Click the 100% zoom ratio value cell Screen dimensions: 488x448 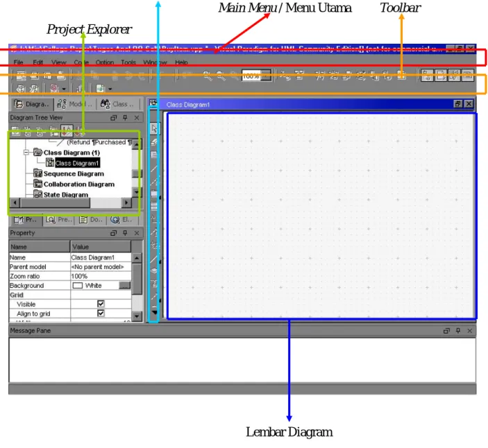101,276
